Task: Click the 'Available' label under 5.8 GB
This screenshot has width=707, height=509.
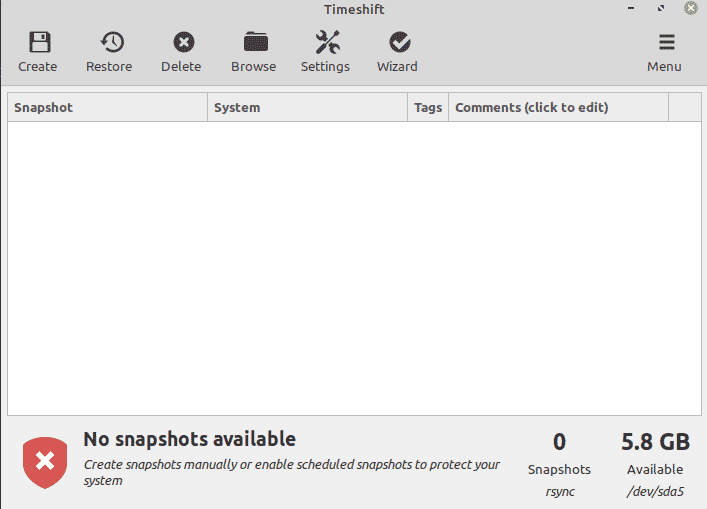Action: [655, 469]
